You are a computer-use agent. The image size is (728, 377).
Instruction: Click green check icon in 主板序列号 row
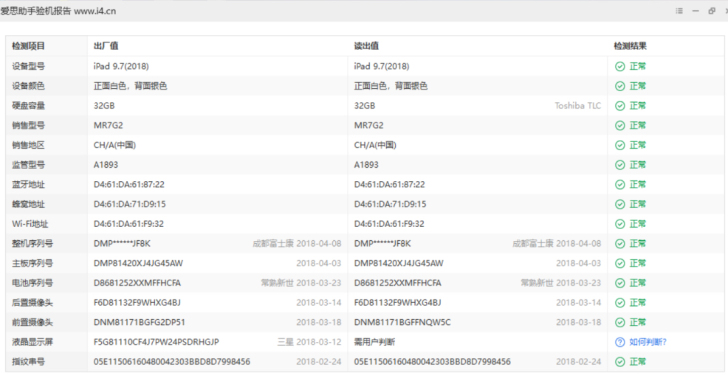click(x=620, y=263)
